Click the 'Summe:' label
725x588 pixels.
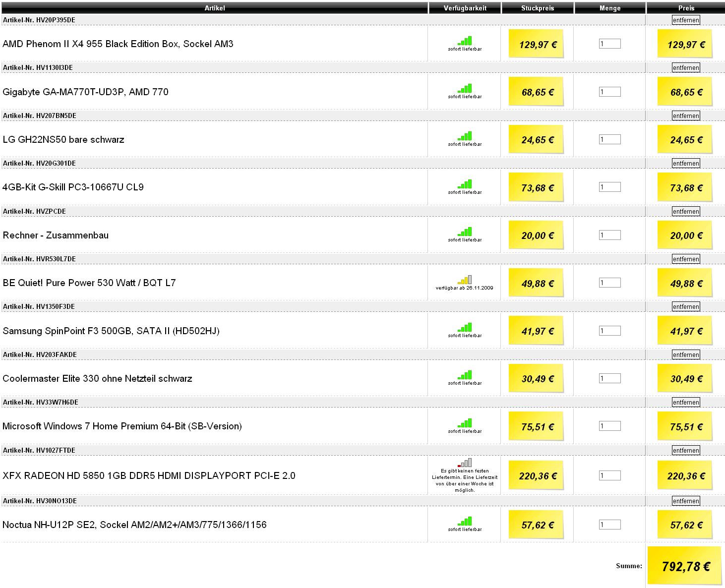(629, 566)
